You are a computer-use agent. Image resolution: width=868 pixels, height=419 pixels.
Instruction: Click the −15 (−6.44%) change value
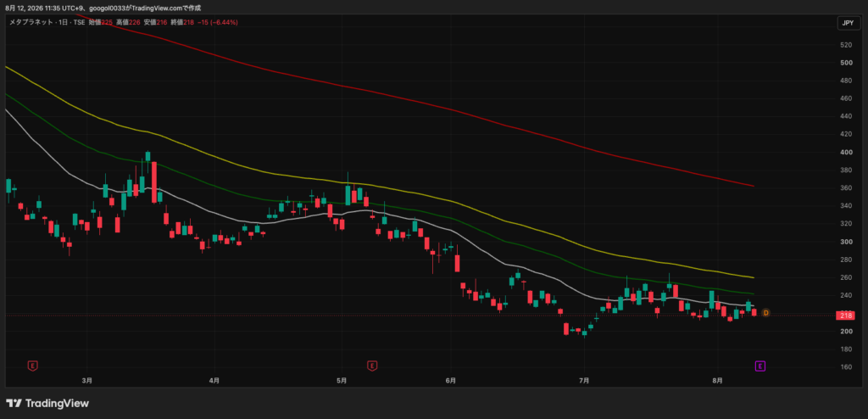218,23
